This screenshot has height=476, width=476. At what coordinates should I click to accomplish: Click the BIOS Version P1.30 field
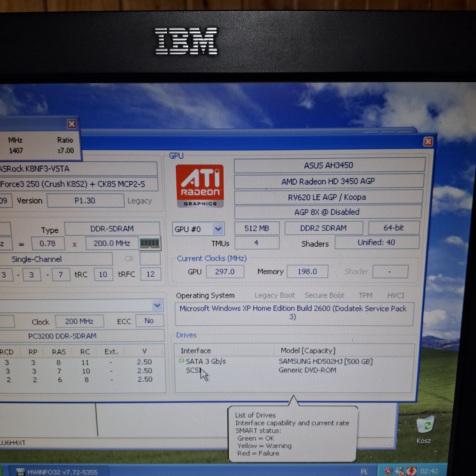coord(85,201)
